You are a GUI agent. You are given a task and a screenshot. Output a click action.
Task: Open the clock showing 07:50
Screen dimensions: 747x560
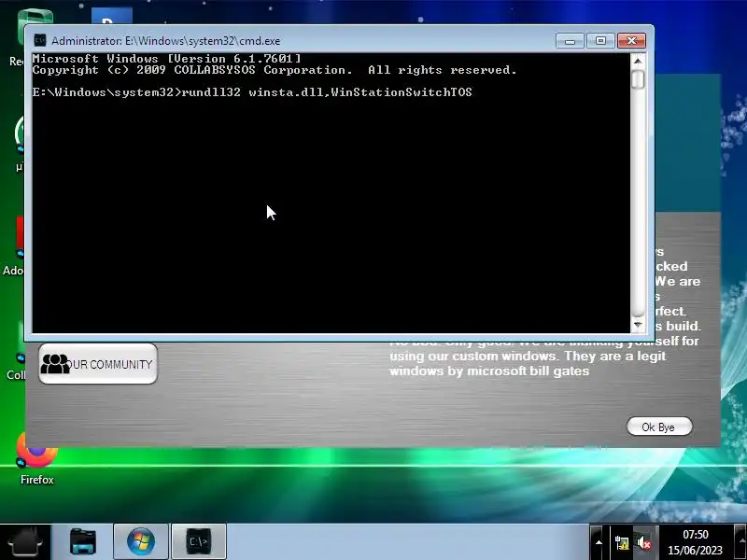point(695,542)
